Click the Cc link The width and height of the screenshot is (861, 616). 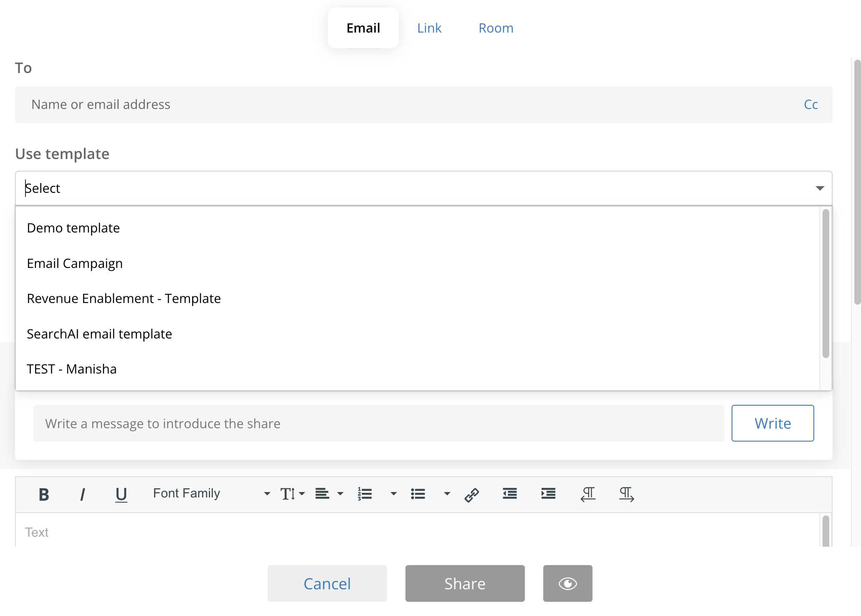click(811, 104)
